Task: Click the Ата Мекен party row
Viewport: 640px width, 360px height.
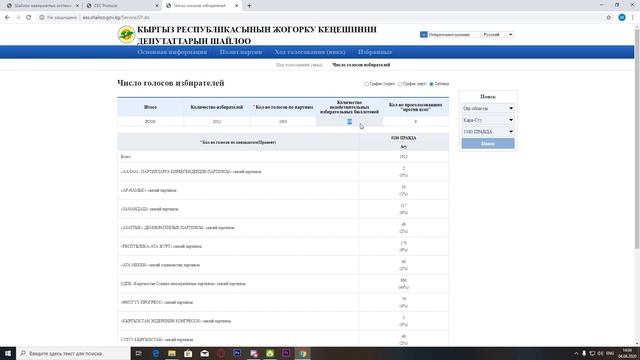Action: [x=283, y=265]
